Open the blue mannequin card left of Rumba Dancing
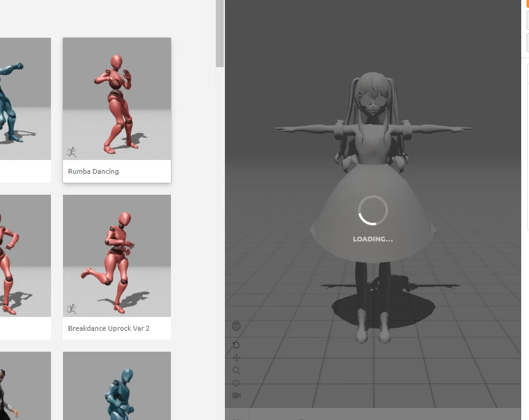This screenshot has height=420, width=529. (x=25, y=110)
